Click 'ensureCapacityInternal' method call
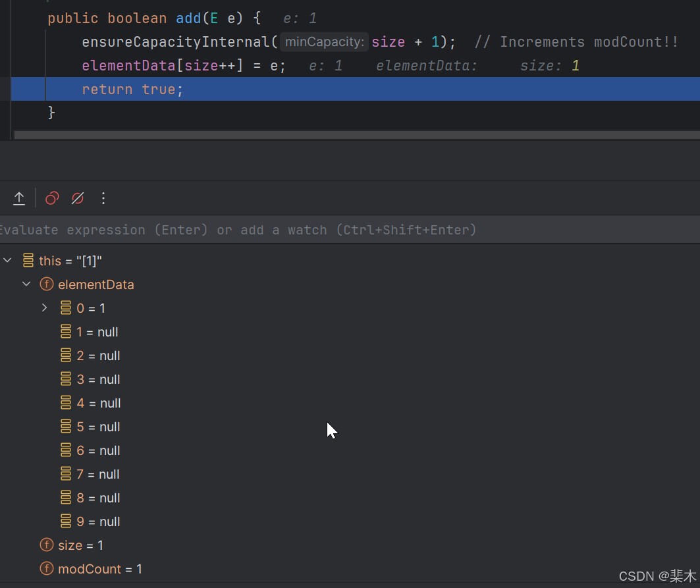 (175, 42)
